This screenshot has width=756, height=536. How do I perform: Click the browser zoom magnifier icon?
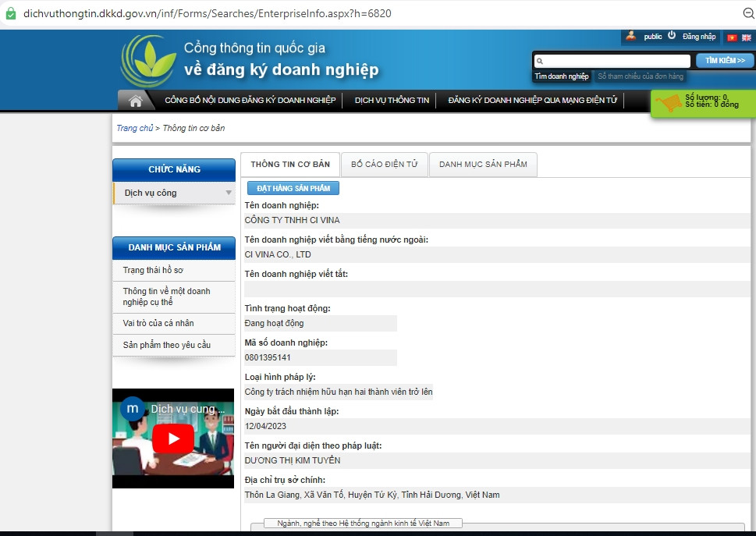coord(748,13)
